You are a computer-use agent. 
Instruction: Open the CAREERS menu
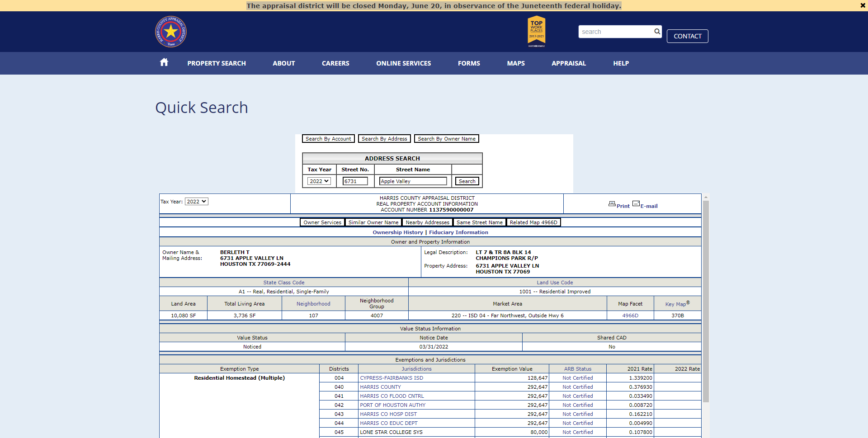coord(335,63)
